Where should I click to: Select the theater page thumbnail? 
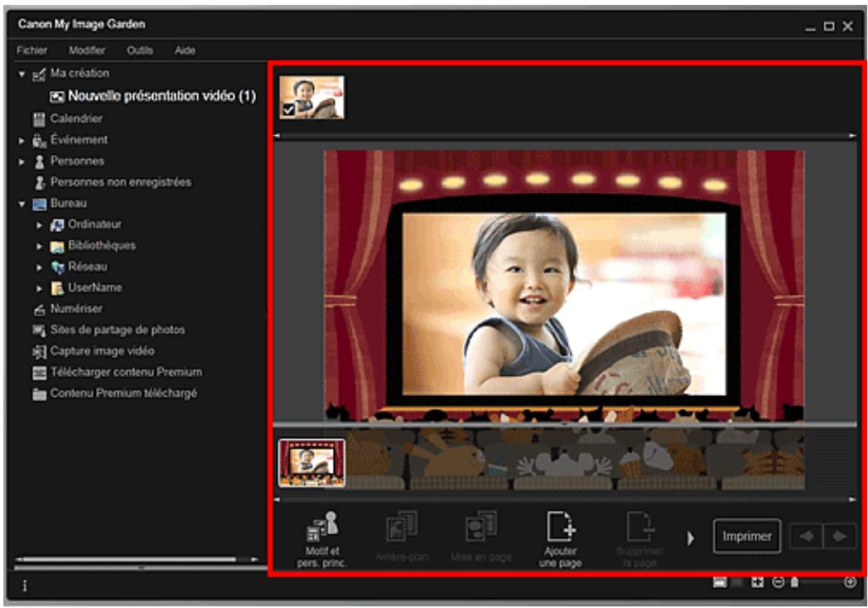tap(311, 463)
